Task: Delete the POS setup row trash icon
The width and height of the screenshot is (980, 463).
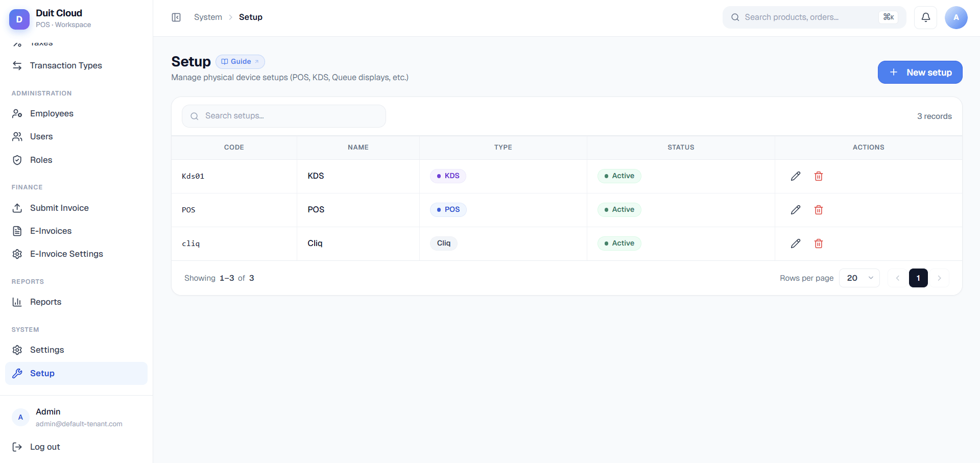Action: click(x=819, y=210)
